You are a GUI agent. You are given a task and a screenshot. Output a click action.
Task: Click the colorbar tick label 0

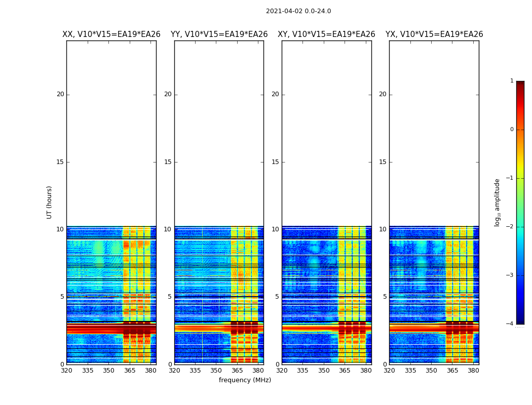click(512, 130)
